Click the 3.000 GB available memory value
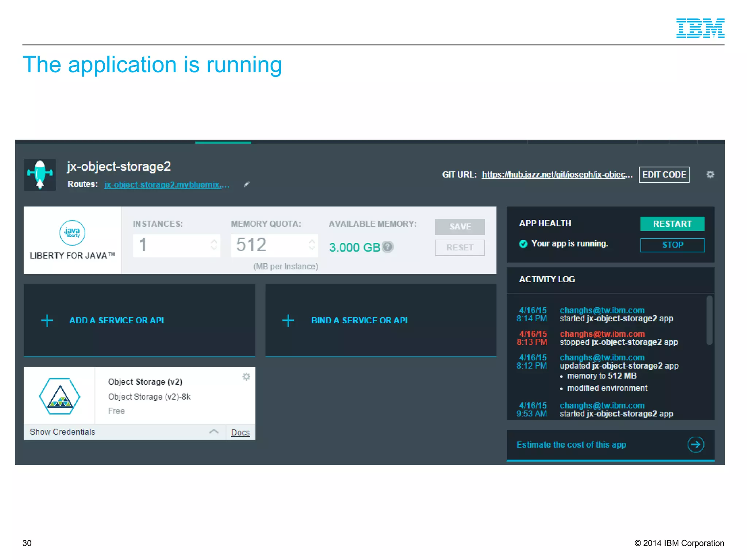 [x=355, y=247]
